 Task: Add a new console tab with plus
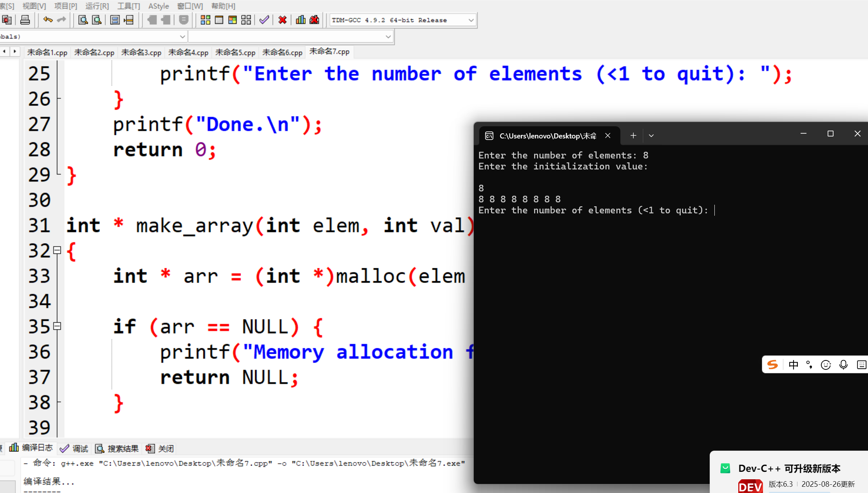pyautogui.click(x=633, y=136)
